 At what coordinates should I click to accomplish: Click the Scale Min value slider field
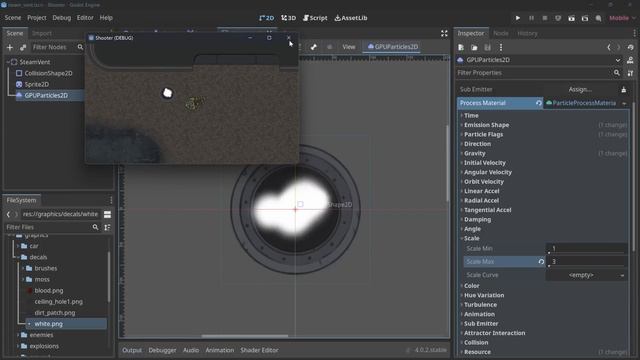pos(587,249)
